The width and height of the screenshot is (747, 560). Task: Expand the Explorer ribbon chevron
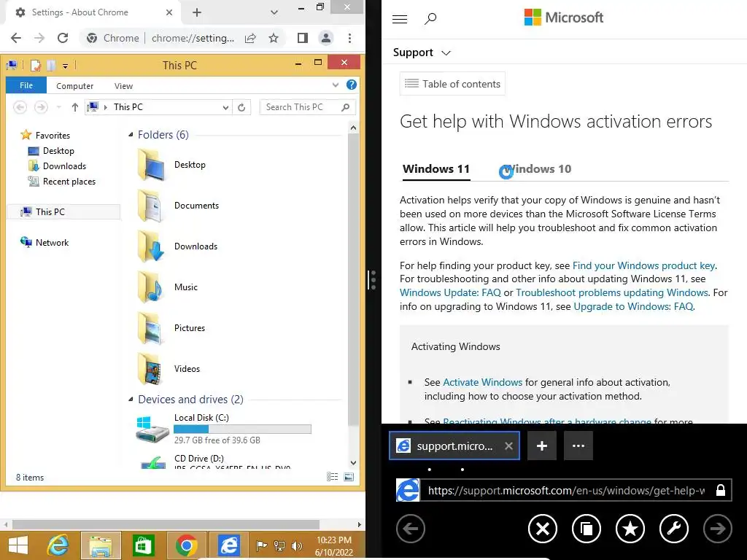tap(336, 85)
